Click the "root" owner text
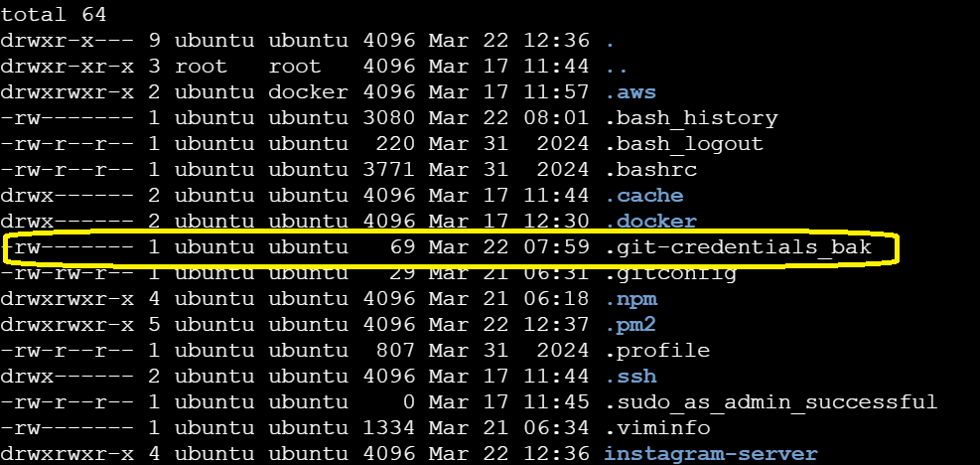The image size is (980, 465). point(201,67)
